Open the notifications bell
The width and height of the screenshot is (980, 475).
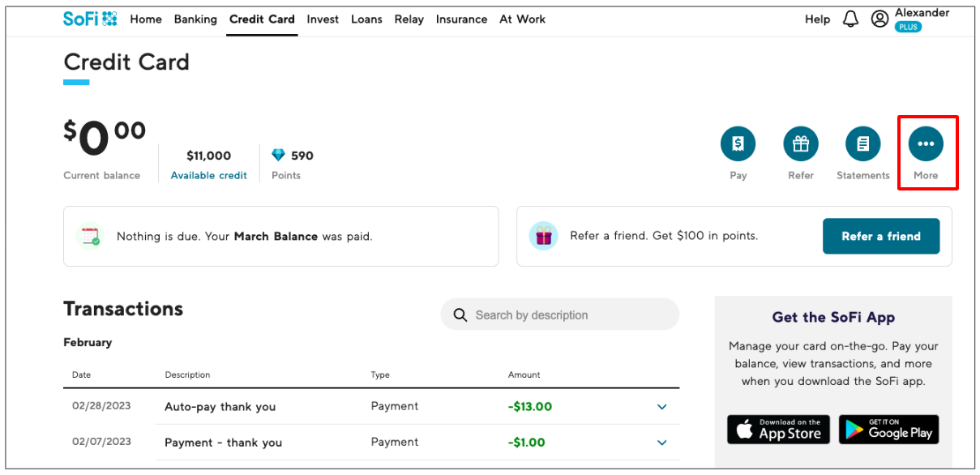[850, 19]
